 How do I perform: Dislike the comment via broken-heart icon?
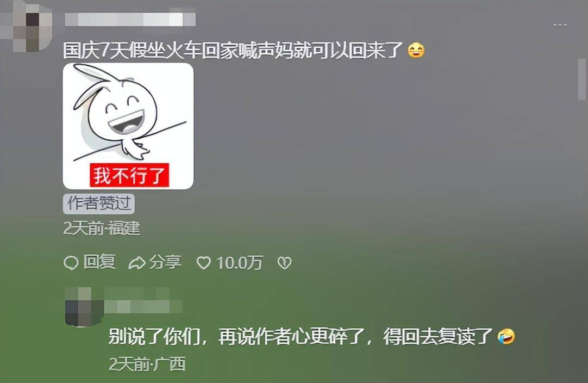click(x=284, y=263)
